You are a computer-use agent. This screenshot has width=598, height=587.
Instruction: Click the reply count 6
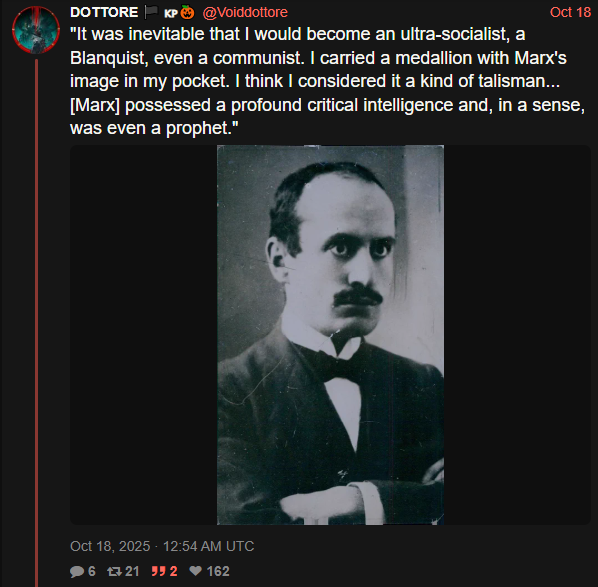(92, 571)
